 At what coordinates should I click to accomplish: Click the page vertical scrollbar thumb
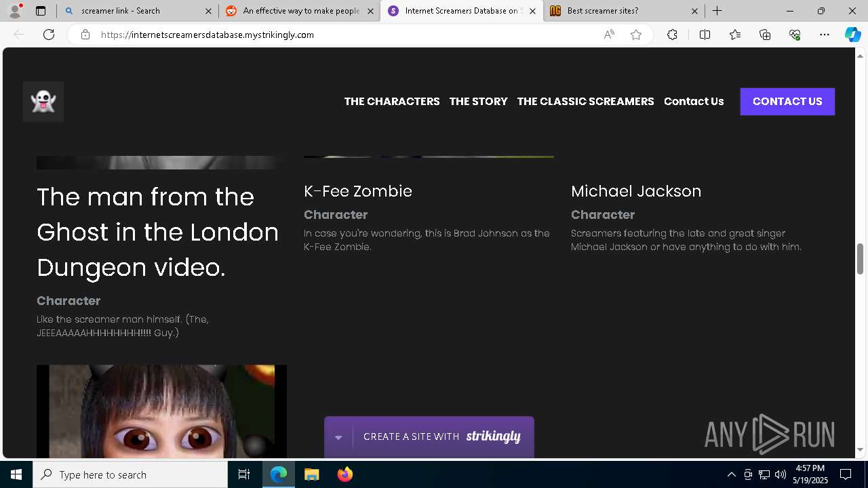pos(861,259)
